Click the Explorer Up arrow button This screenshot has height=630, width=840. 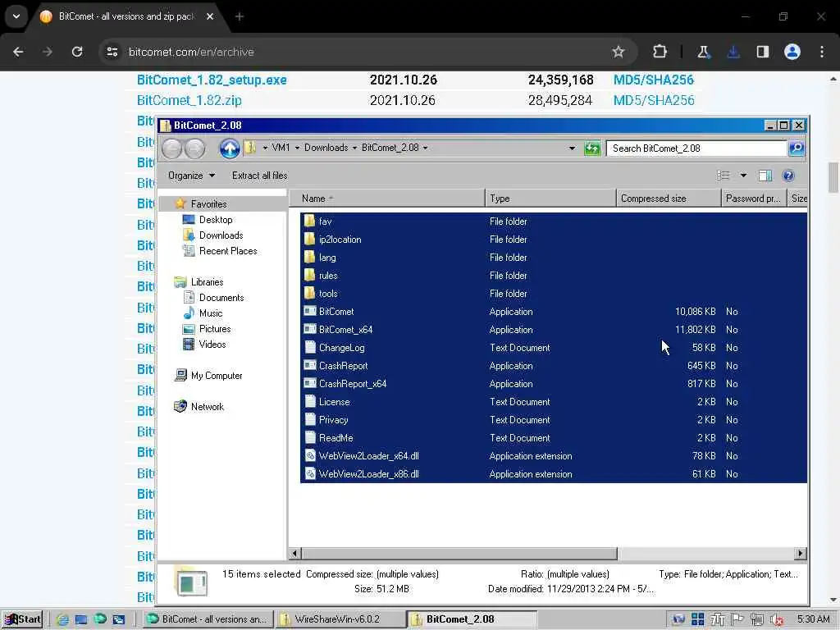tap(230, 148)
